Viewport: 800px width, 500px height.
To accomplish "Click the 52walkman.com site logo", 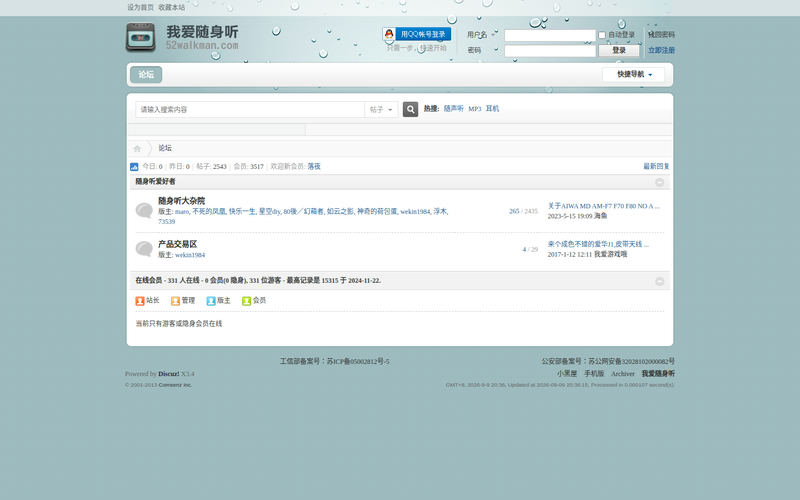I will [182, 37].
